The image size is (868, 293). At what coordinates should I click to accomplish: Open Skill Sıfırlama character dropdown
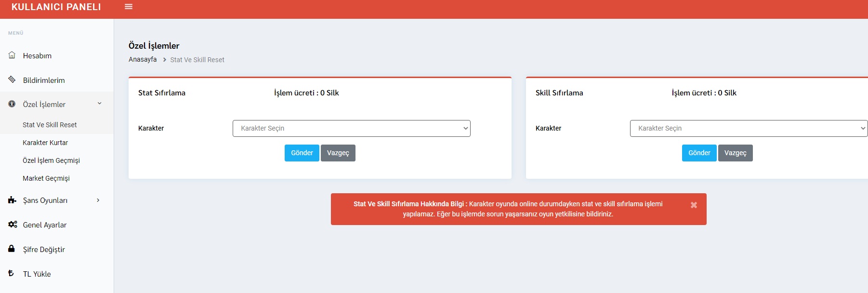tap(748, 128)
